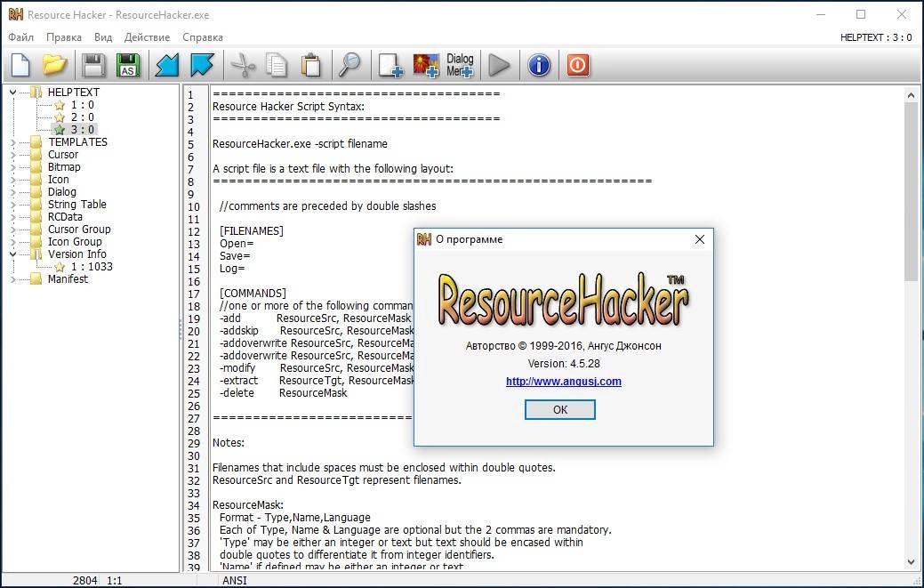Save with the floppy disk icon
Image resolution: width=924 pixels, height=588 pixels.
coord(93,65)
